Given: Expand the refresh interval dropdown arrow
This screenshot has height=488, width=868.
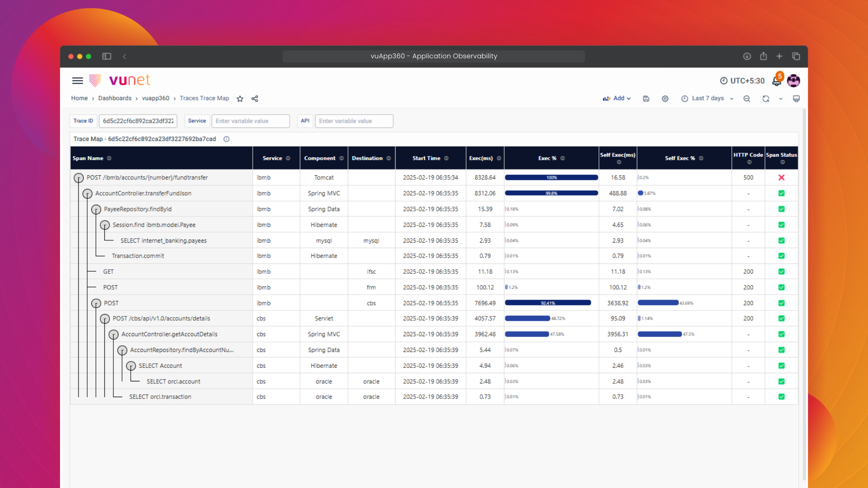Looking at the screenshot, I should 780,99.
